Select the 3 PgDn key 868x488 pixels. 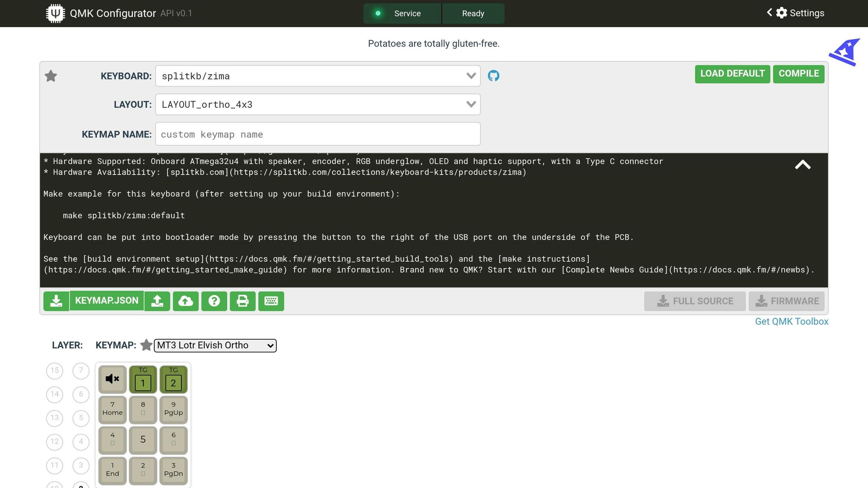pos(173,471)
